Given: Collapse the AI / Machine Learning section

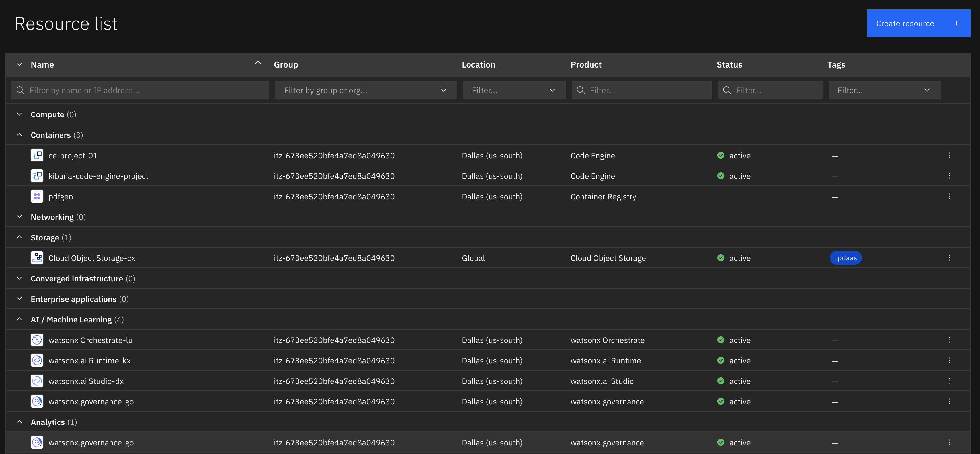Looking at the screenshot, I should click(x=19, y=319).
